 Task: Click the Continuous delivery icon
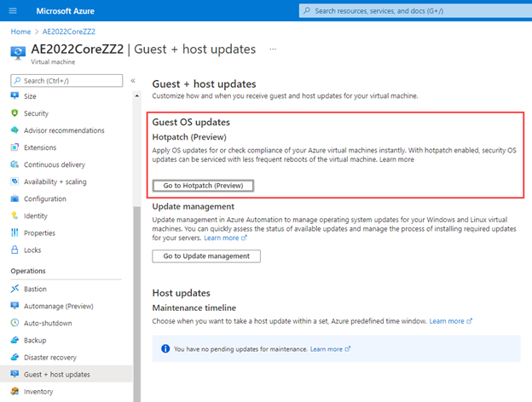click(x=15, y=164)
